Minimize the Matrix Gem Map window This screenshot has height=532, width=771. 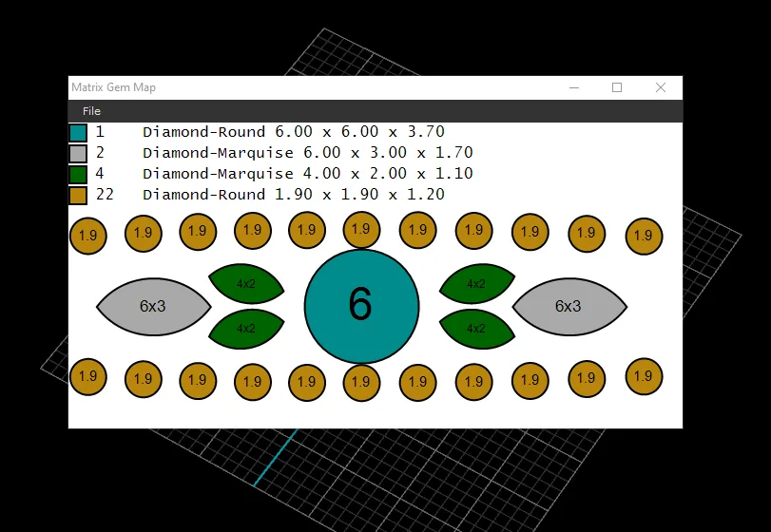(574, 88)
